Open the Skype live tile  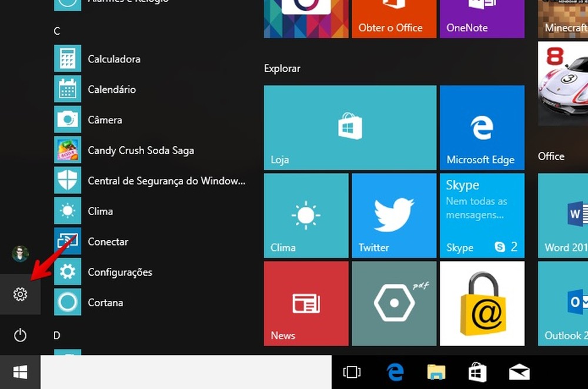pyautogui.click(x=482, y=216)
